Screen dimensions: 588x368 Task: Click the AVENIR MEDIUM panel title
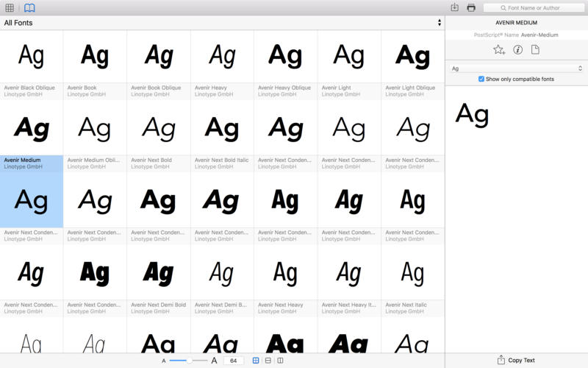517,23
